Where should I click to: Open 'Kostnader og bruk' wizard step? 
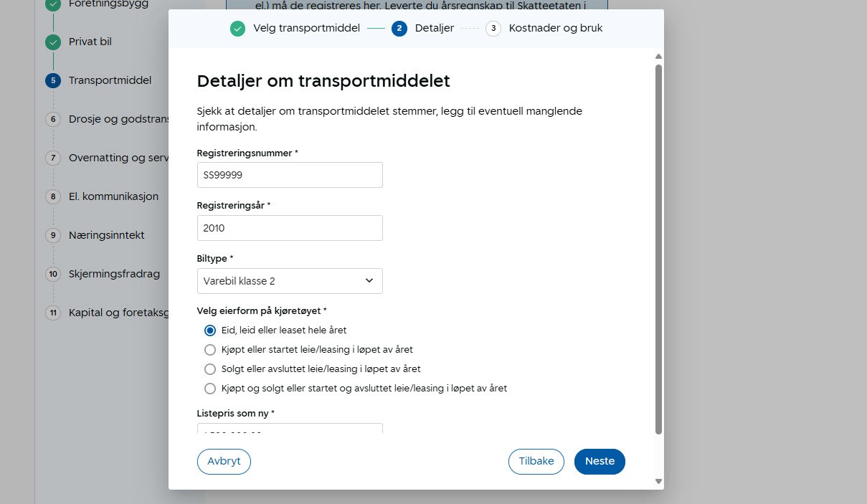493,29
